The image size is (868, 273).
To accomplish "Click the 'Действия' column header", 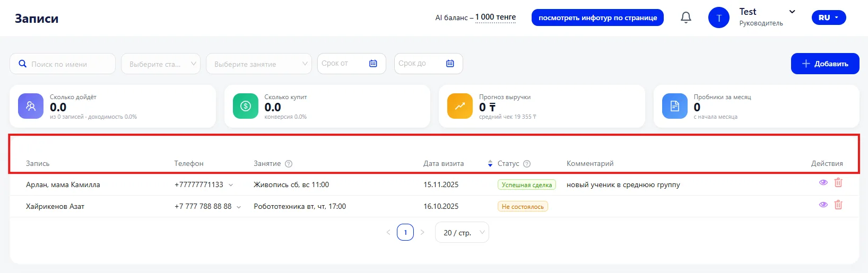I will click(827, 163).
